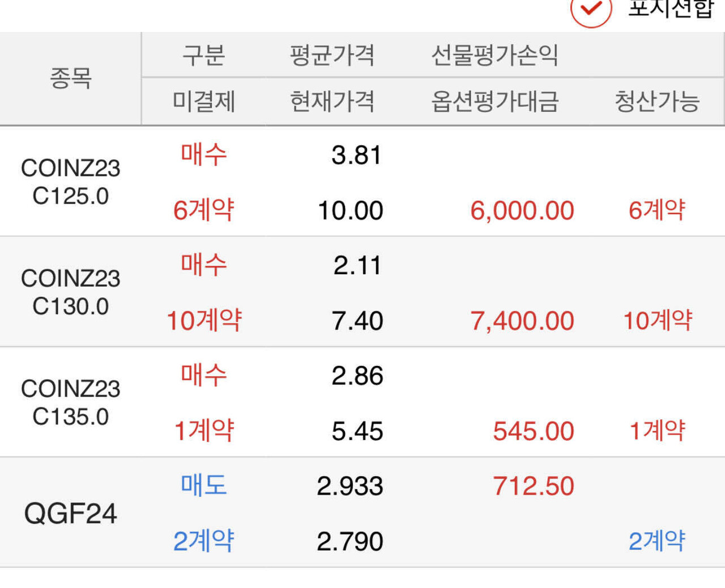Image resolution: width=725 pixels, height=588 pixels.
Task: Click 10계약 in the 청산가능 column
Action: pyautogui.click(x=658, y=320)
